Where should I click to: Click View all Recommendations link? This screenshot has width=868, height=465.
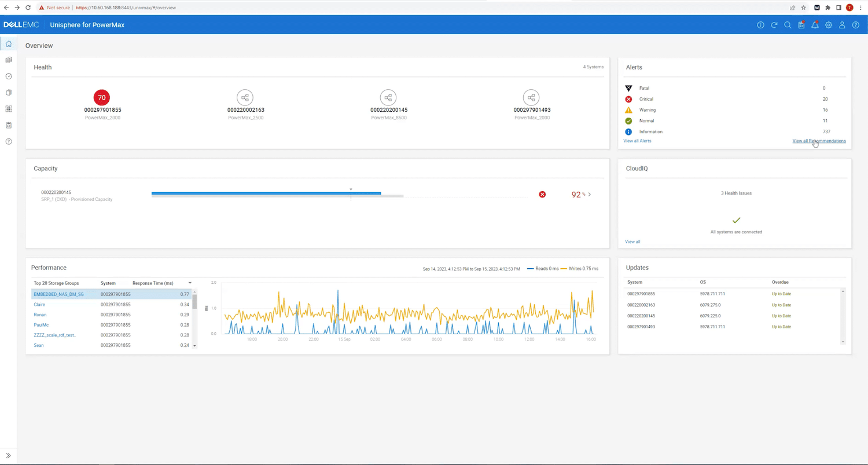819,141
